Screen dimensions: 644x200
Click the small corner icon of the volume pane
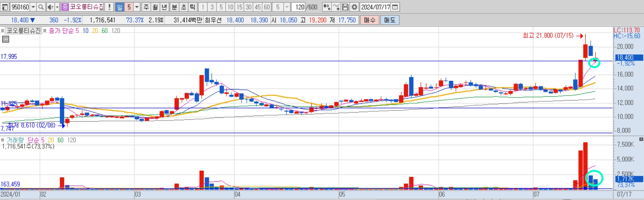pos(641,139)
